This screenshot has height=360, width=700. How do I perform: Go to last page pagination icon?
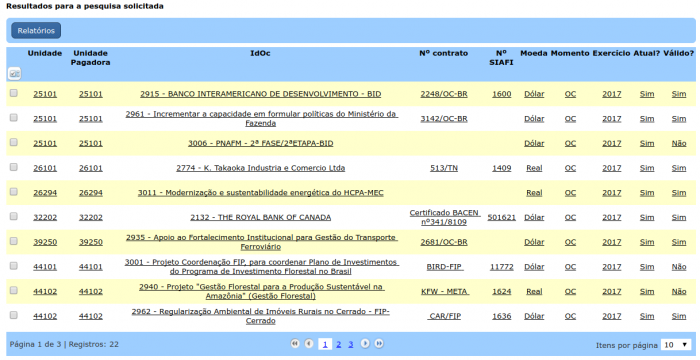click(379, 343)
